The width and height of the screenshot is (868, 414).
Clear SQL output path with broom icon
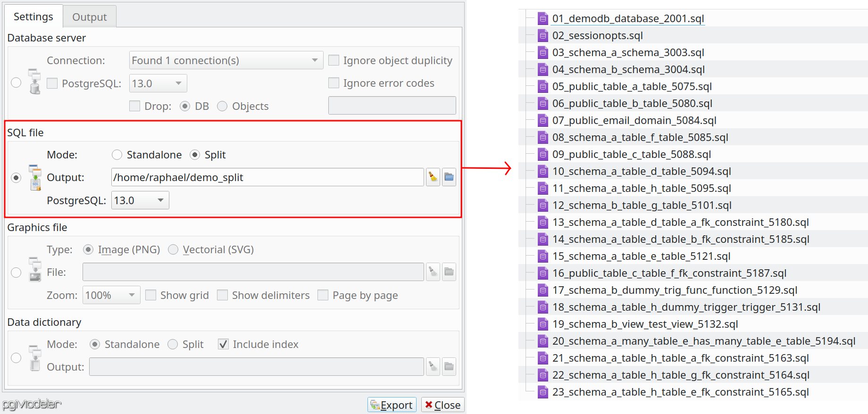click(433, 177)
